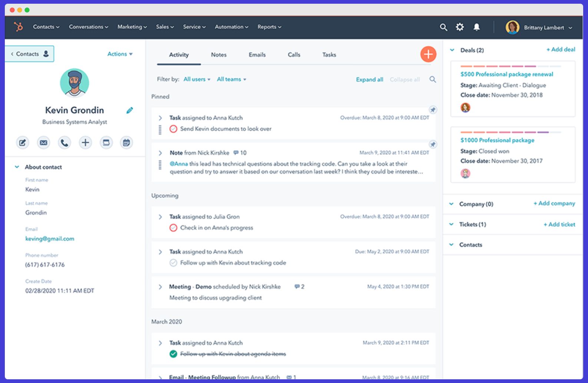Screen dimensions: 588x383
Task: Expand the Meeting - Demo entry
Action: tap(160, 287)
